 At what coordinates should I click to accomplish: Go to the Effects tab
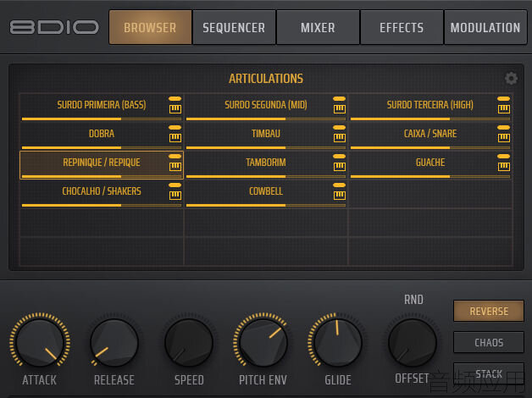(x=402, y=27)
